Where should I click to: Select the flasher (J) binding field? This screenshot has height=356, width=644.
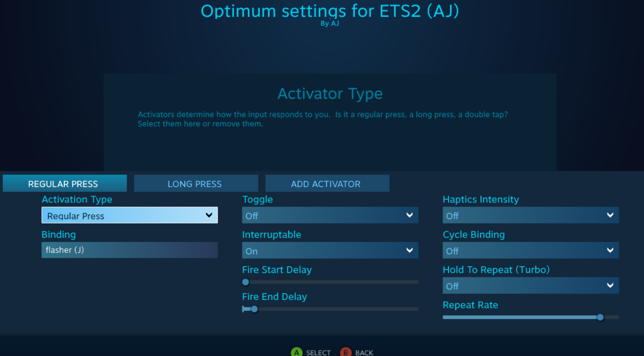tap(129, 250)
